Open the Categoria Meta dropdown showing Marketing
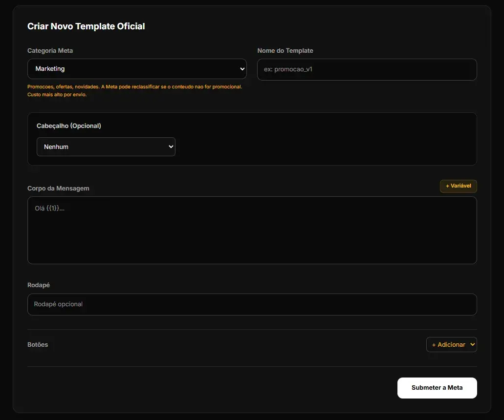The width and height of the screenshot is (504, 420). coord(137,69)
